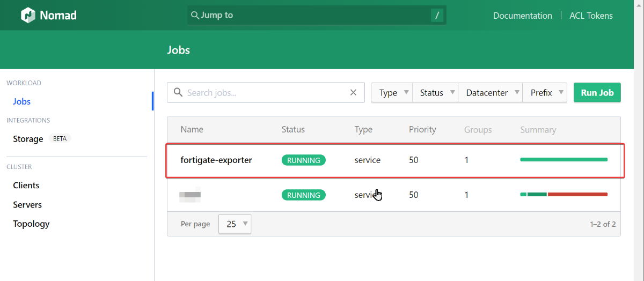The image size is (644, 281).
Task: Open the fortigate-exporter job
Action: 216,160
